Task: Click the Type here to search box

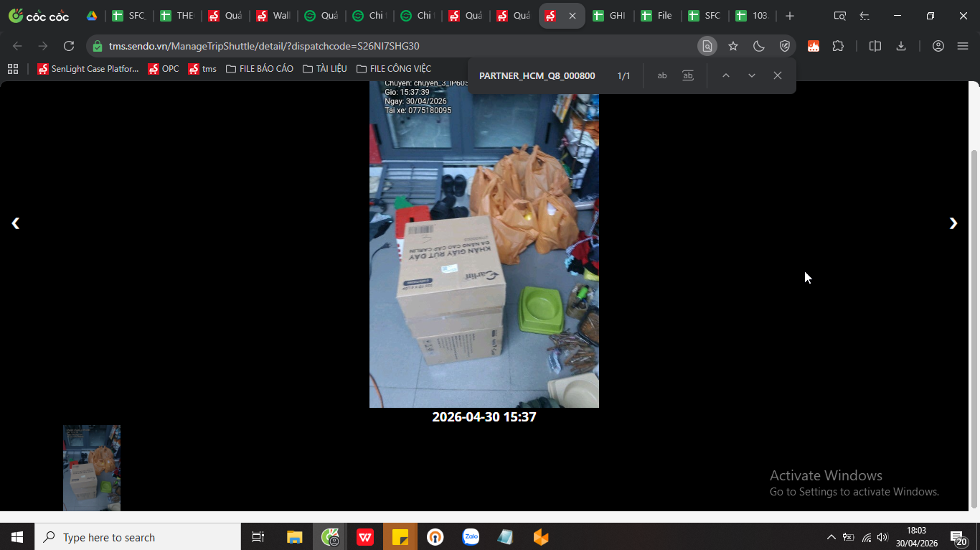Action: click(x=138, y=537)
